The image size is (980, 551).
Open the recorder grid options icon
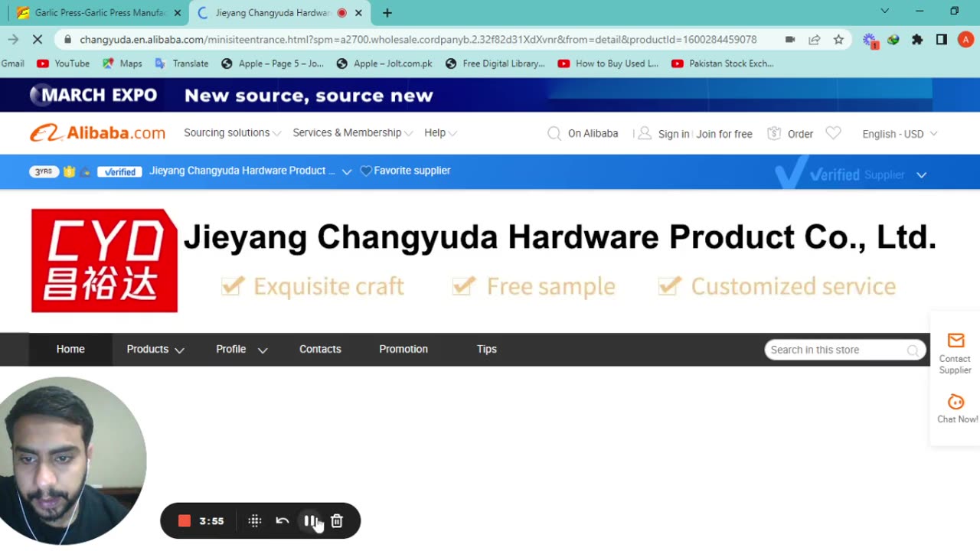[255, 521]
